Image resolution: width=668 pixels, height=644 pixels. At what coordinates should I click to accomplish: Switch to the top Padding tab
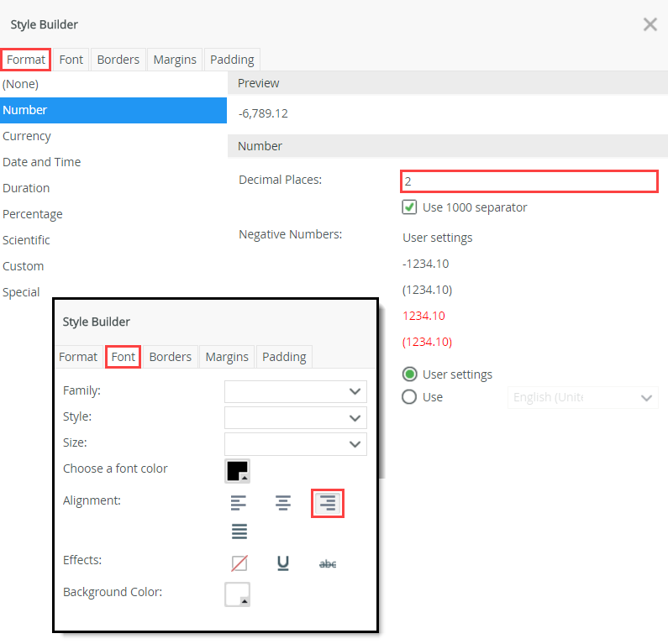point(232,60)
